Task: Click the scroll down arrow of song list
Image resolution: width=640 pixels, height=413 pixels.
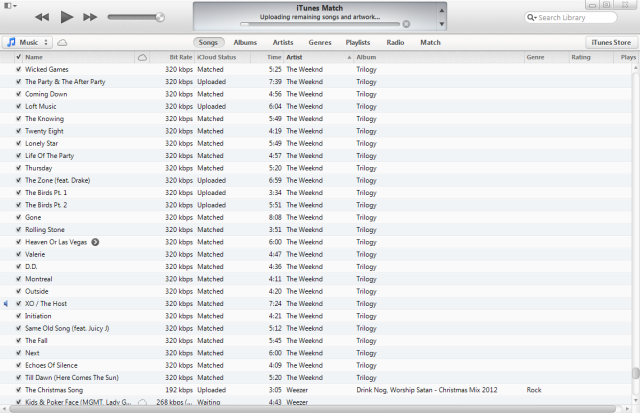Action: point(636,400)
